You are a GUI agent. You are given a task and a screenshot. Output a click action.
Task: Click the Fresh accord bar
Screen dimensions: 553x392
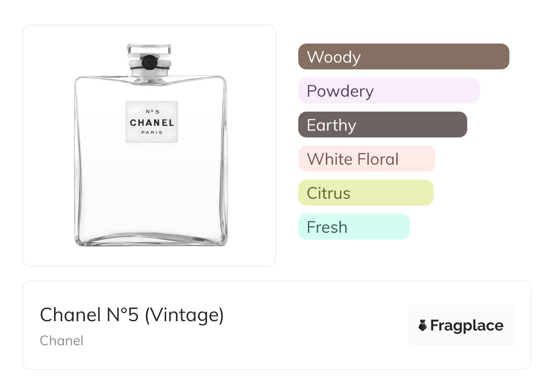354,227
